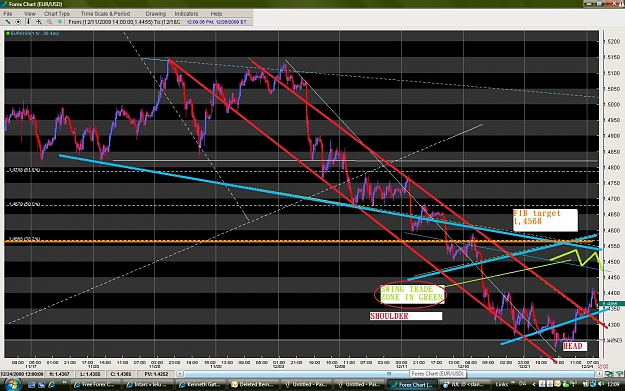The height and width of the screenshot is (391, 625).
Task: Switch to Kenneth Gat... taskbar button
Action: [x=202, y=385]
